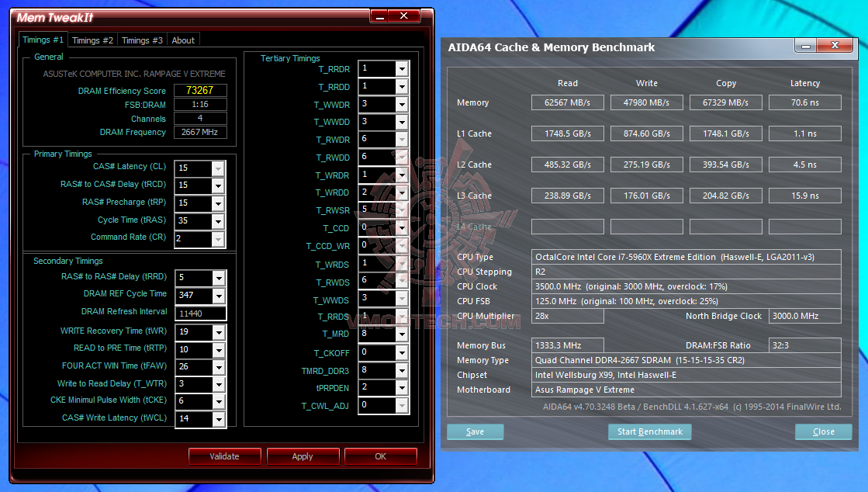Expand the READ to PRE Time (tRTP) dropdown
Screen dimensions: 868x492
[x=219, y=350]
